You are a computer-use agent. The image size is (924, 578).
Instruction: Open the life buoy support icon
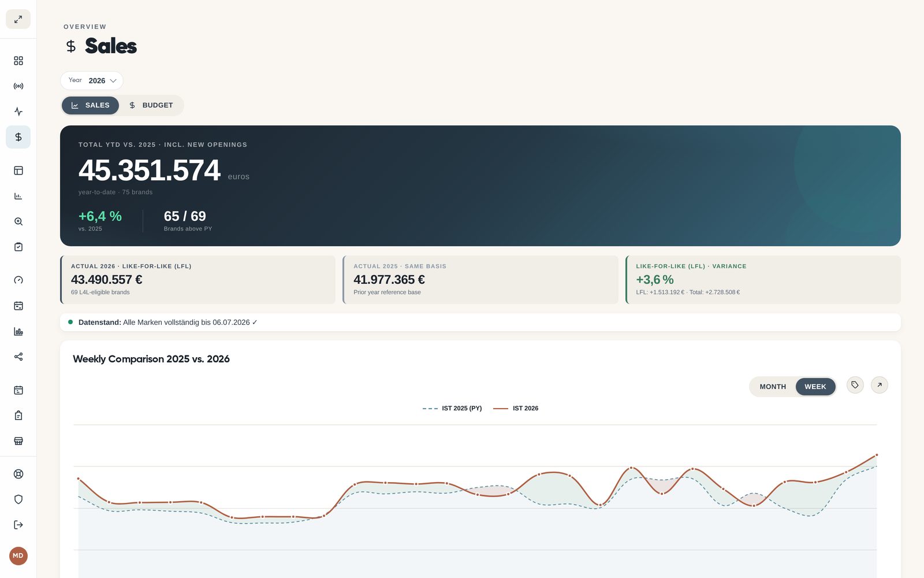(18, 474)
